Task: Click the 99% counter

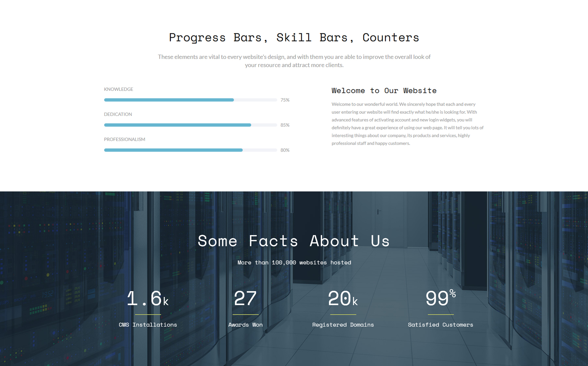Action: [441, 297]
